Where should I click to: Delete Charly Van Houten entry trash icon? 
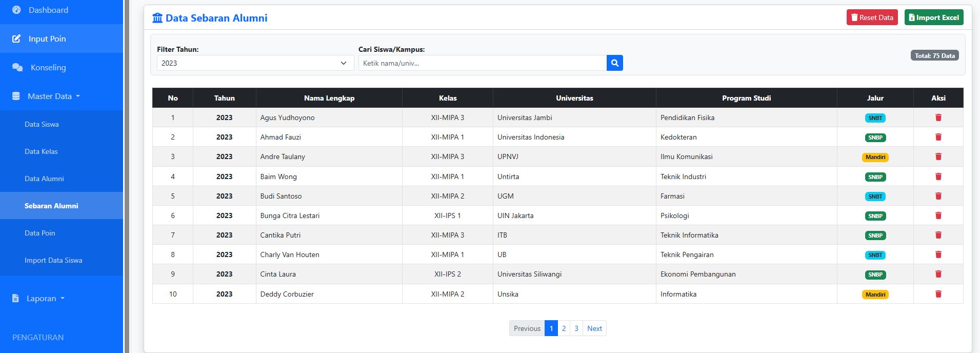[938, 254]
